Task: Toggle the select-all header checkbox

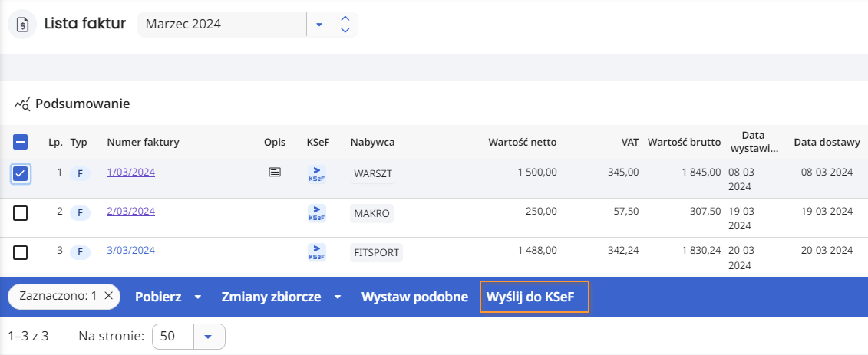Action: click(20, 142)
